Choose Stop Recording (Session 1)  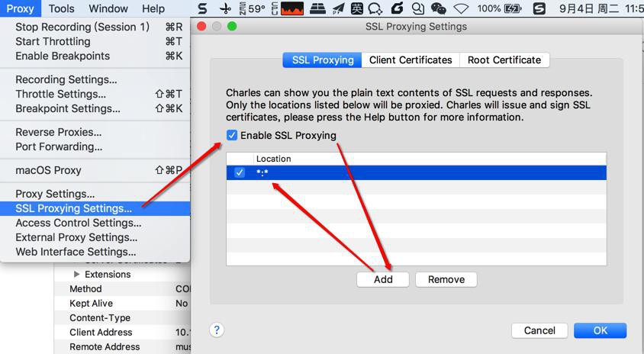(x=95, y=27)
